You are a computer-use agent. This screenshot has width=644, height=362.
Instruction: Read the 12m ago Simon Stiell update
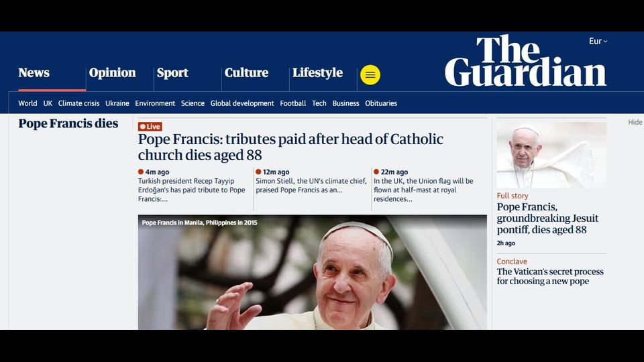tap(311, 182)
